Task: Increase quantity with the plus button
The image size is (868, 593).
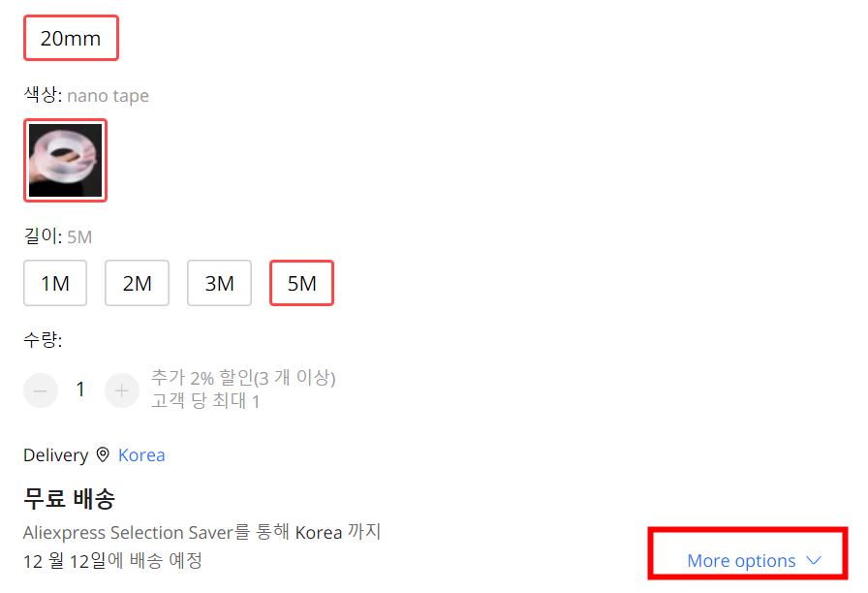Action: [122, 390]
